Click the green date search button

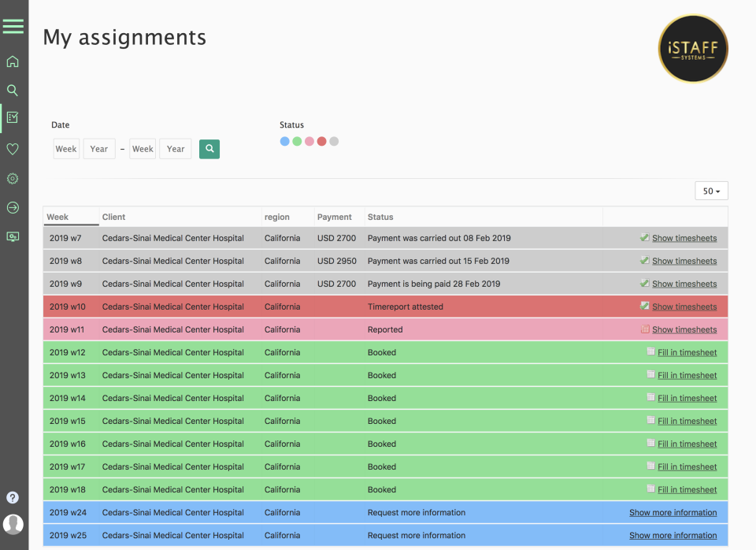pos(209,149)
